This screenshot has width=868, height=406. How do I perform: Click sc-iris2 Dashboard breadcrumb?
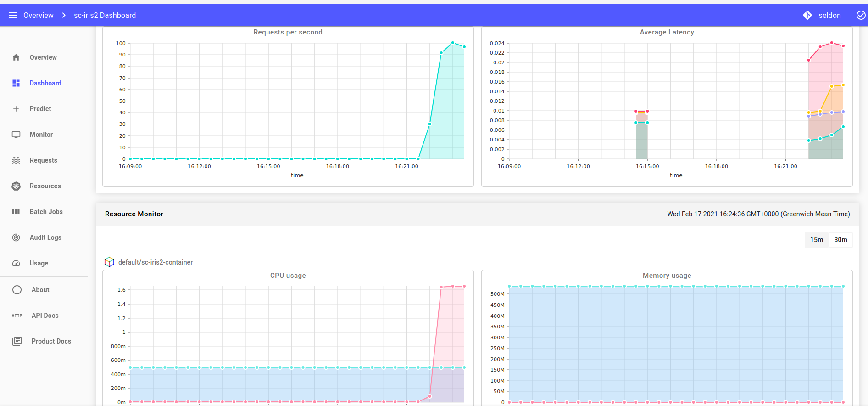105,15
